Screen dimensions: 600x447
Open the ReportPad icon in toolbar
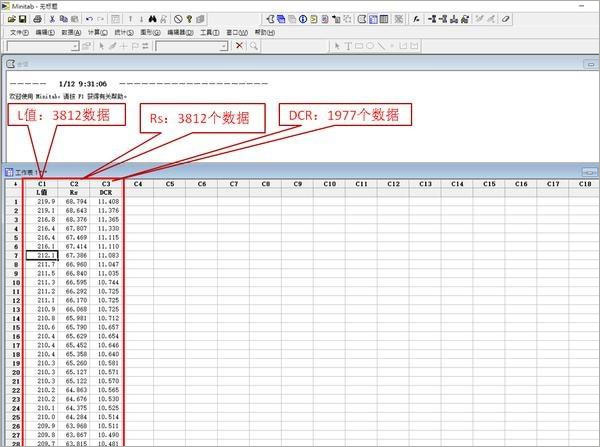point(325,19)
